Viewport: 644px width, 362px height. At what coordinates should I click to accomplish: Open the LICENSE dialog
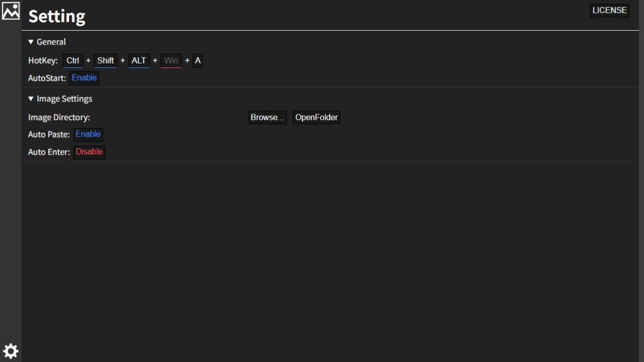click(609, 10)
